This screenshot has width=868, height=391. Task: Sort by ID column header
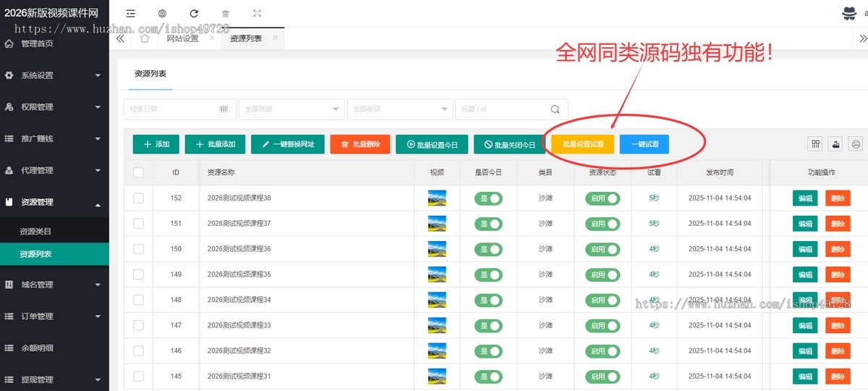[176, 172]
